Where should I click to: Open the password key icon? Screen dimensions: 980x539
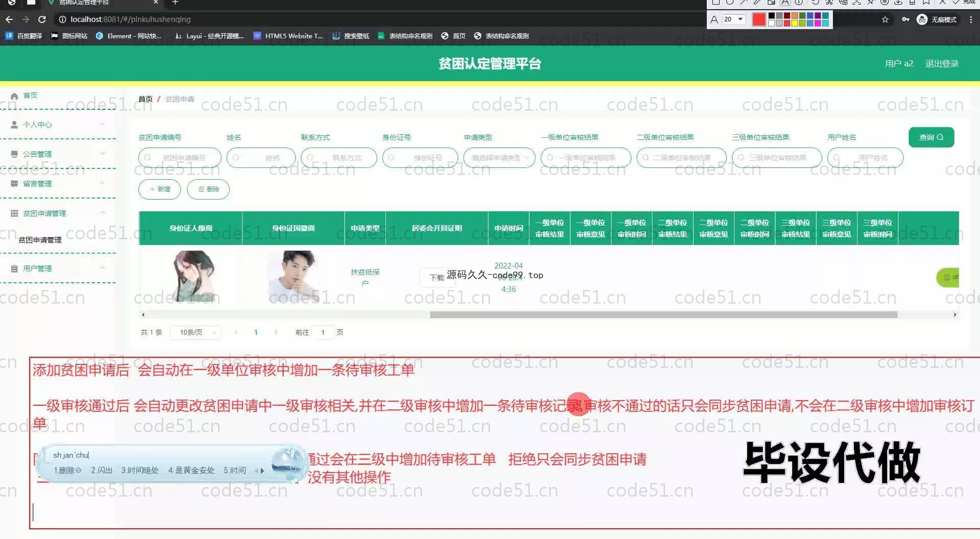[x=905, y=19]
